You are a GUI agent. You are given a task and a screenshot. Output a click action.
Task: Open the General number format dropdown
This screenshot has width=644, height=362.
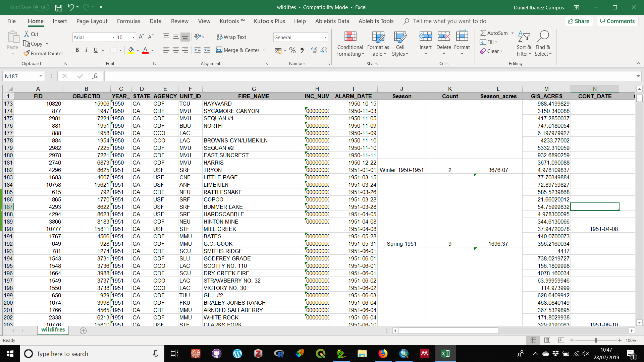pyautogui.click(x=325, y=37)
